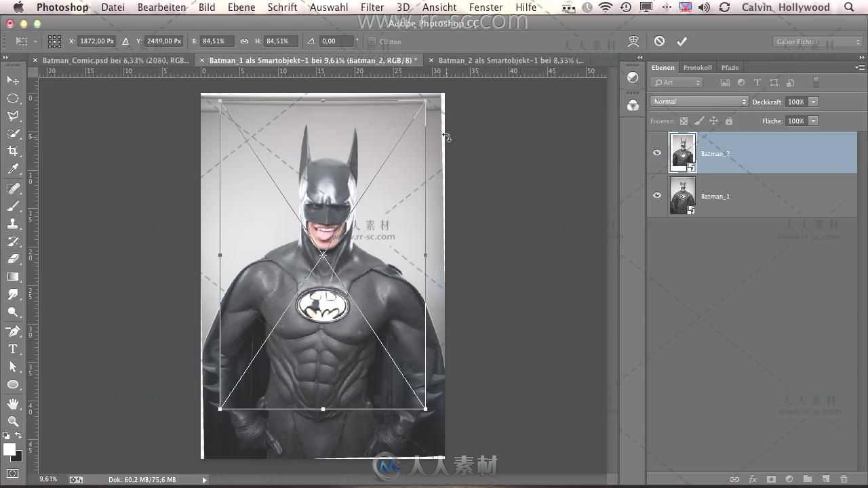The image size is (868, 488).
Task: Click the reference point locator grid
Action: tap(54, 41)
